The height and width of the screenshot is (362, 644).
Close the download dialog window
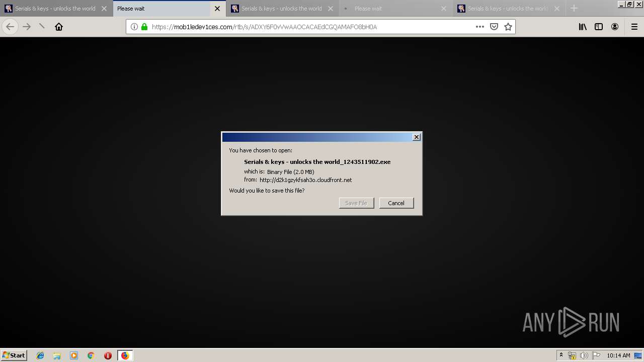point(417,137)
